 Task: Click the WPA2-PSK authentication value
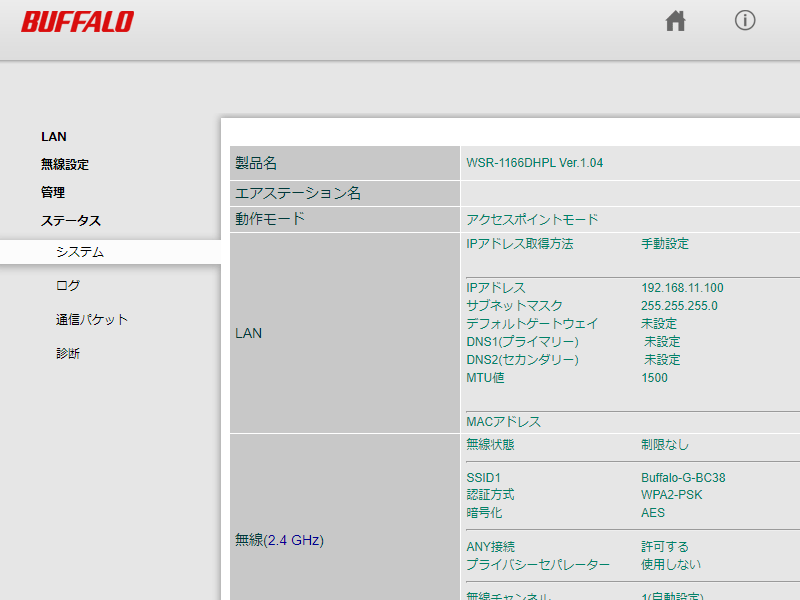[672, 495]
